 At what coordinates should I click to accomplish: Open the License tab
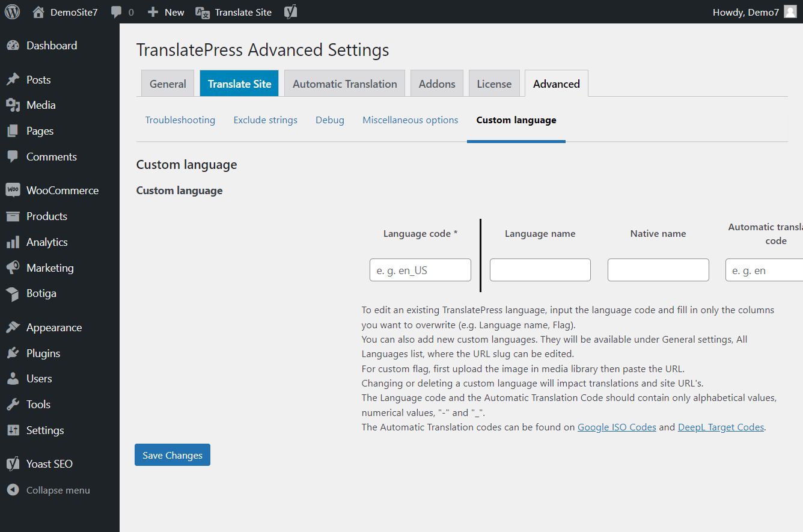[x=494, y=84]
